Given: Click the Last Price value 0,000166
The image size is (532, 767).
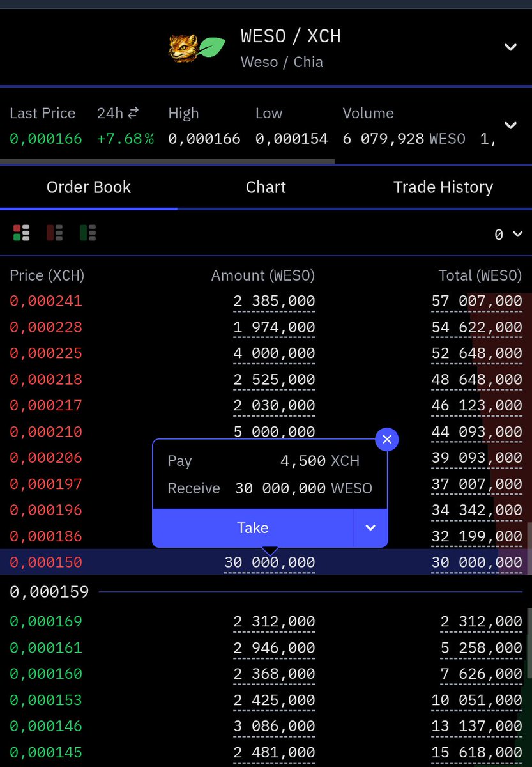Looking at the screenshot, I should pyautogui.click(x=46, y=139).
